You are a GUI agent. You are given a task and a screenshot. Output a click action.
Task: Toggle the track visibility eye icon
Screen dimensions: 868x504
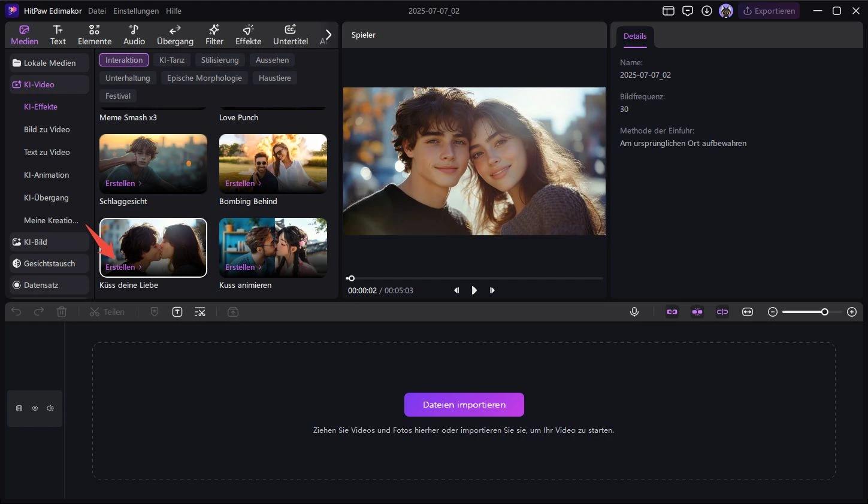point(35,408)
